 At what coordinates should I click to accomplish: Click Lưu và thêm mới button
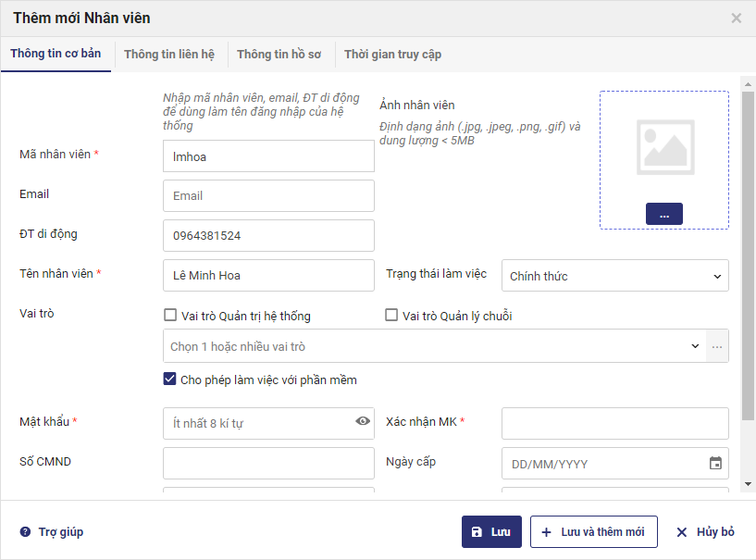coord(593,532)
